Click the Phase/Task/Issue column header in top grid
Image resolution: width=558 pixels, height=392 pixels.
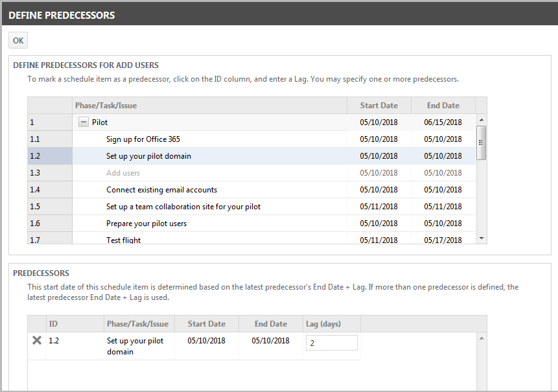click(x=106, y=106)
